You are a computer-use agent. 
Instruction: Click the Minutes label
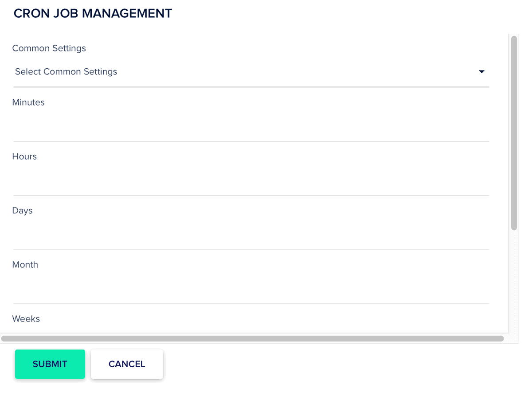pyautogui.click(x=28, y=102)
